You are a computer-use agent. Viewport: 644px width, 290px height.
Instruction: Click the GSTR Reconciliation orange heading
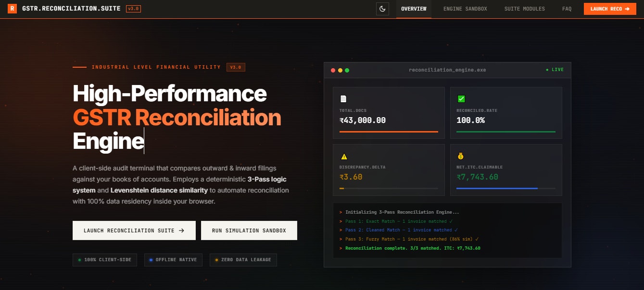(x=177, y=118)
